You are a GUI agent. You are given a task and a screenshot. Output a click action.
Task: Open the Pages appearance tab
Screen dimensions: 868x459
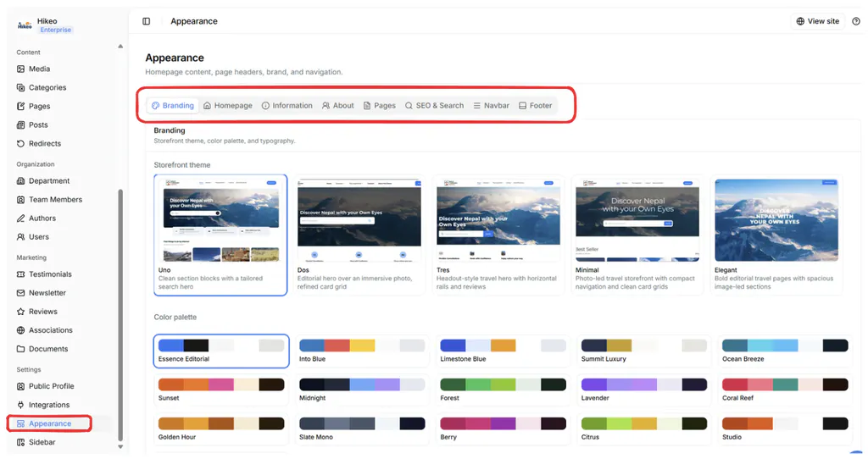coord(379,106)
